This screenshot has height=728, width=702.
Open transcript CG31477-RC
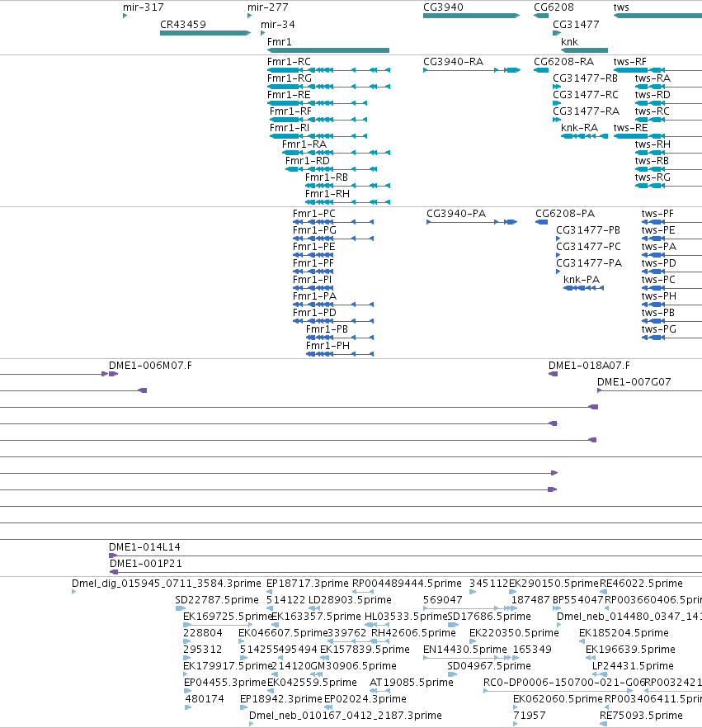[x=585, y=95]
